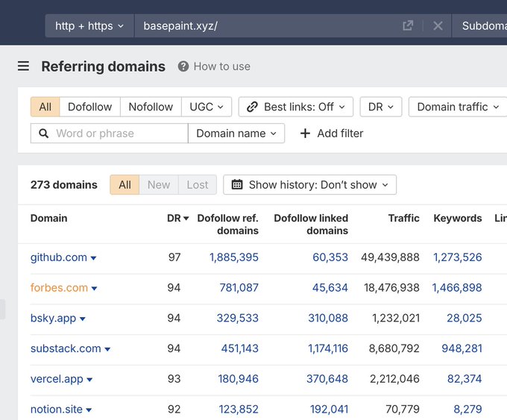Click vercel.app linked domains 370,648

pyautogui.click(x=327, y=379)
